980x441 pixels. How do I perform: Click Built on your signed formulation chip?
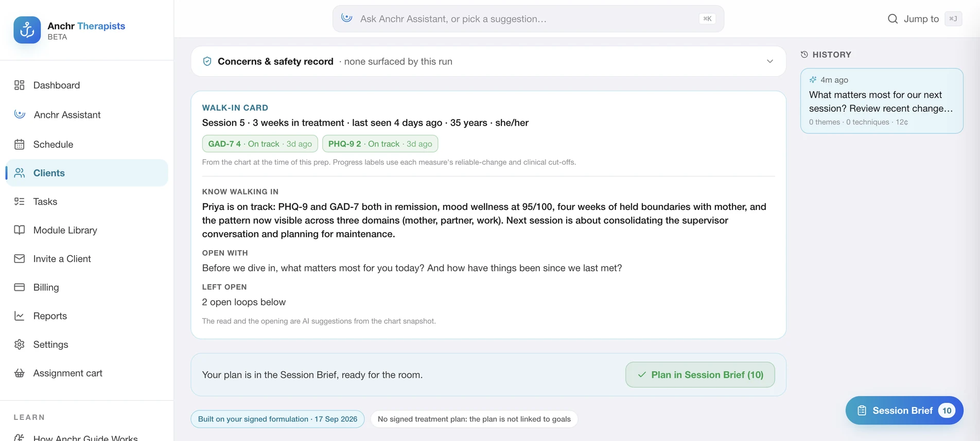click(277, 419)
